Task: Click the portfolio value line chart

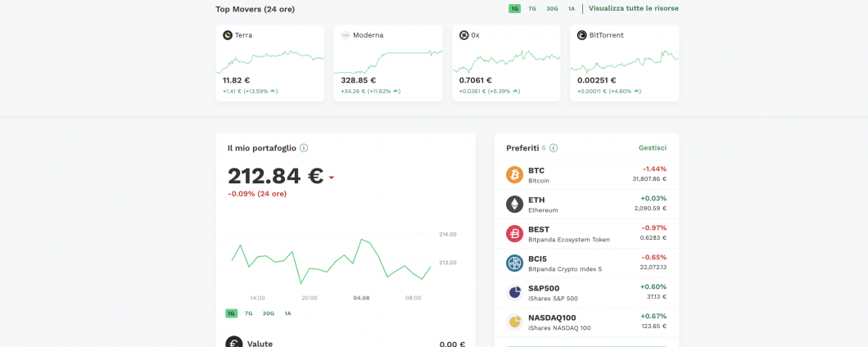Action: [331, 261]
